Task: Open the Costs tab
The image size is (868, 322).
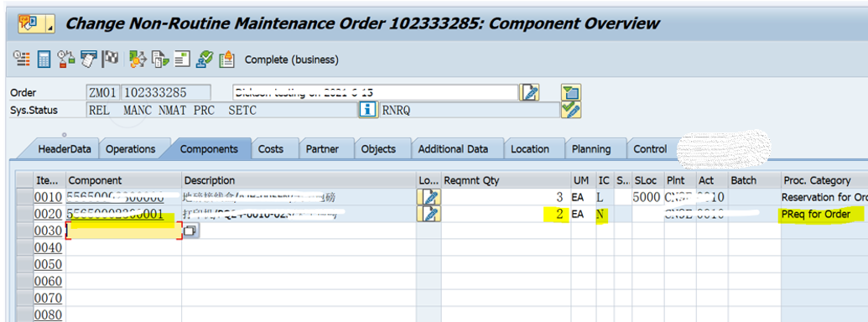Action: pyautogui.click(x=271, y=148)
